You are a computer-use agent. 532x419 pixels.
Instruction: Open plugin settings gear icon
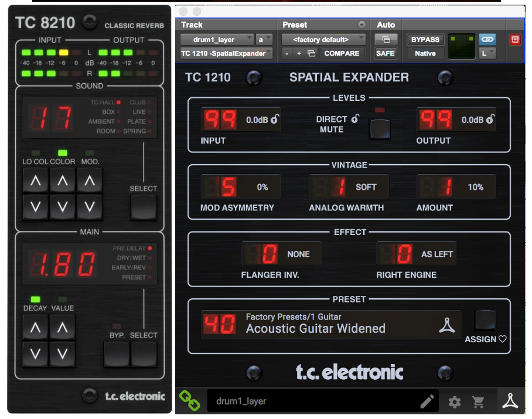click(455, 402)
